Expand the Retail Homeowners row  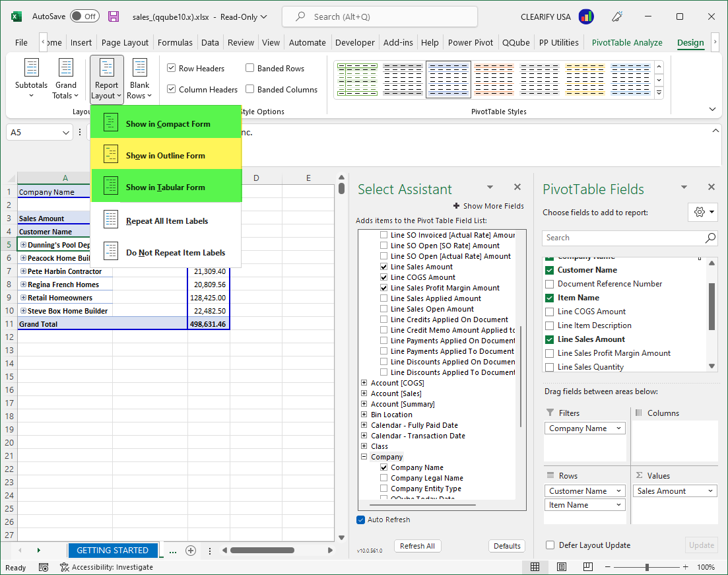click(x=23, y=298)
